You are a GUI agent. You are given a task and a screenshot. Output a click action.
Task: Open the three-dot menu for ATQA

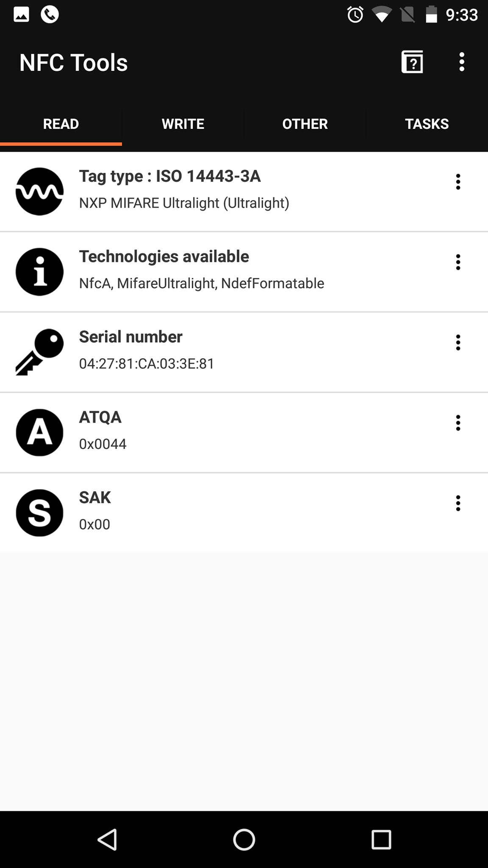[458, 423]
